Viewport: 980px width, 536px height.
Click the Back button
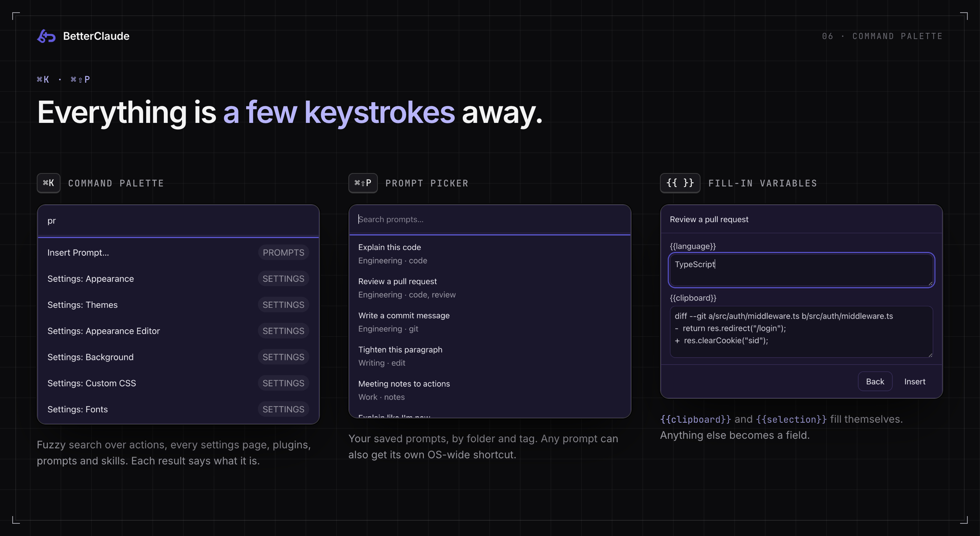coord(875,381)
